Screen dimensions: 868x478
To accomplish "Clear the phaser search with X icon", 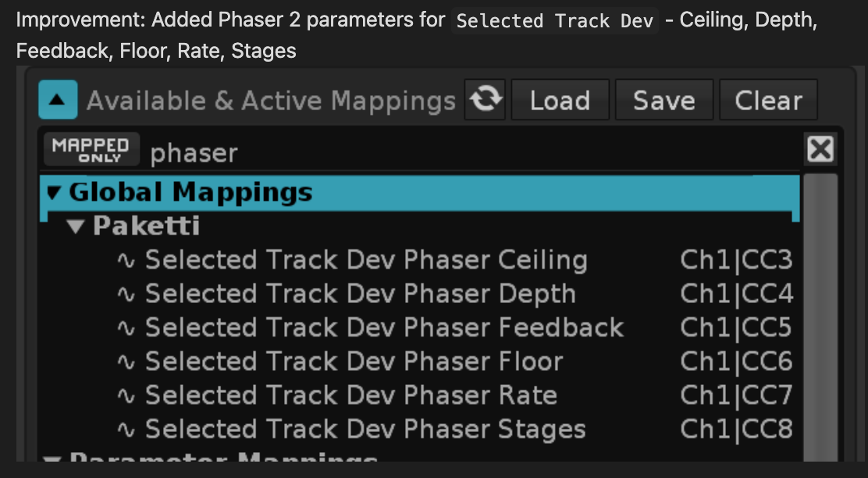I will (820, 149).
